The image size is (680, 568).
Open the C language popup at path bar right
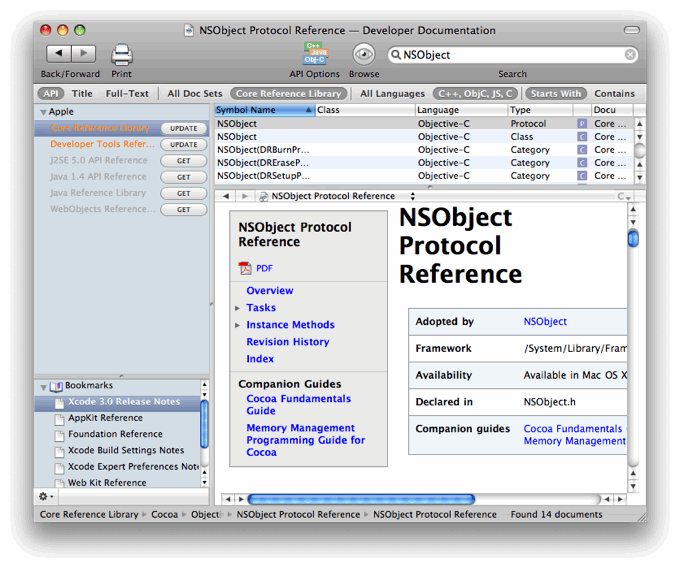pos(624,196)
